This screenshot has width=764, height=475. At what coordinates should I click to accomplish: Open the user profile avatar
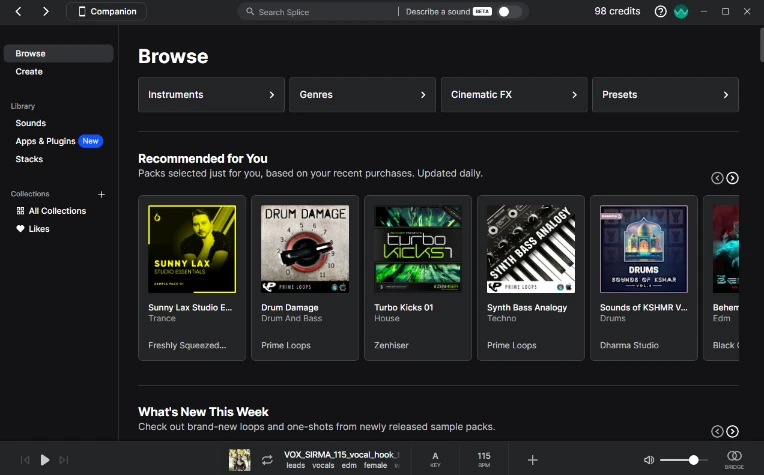point(682,12)
